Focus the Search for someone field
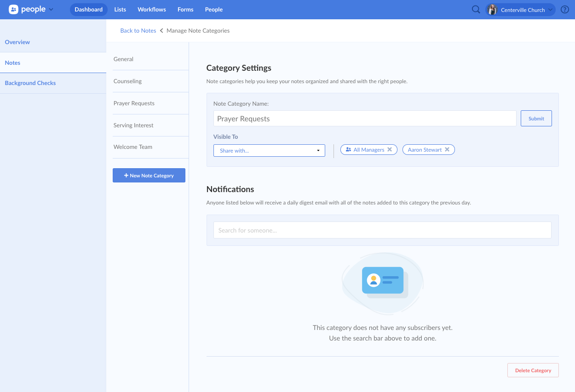The image size is (575, 392). 382,230
